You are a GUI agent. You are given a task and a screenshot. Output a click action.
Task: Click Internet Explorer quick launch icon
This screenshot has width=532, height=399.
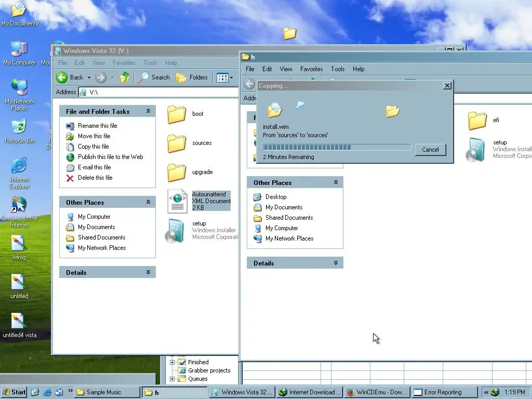point(47,392)
